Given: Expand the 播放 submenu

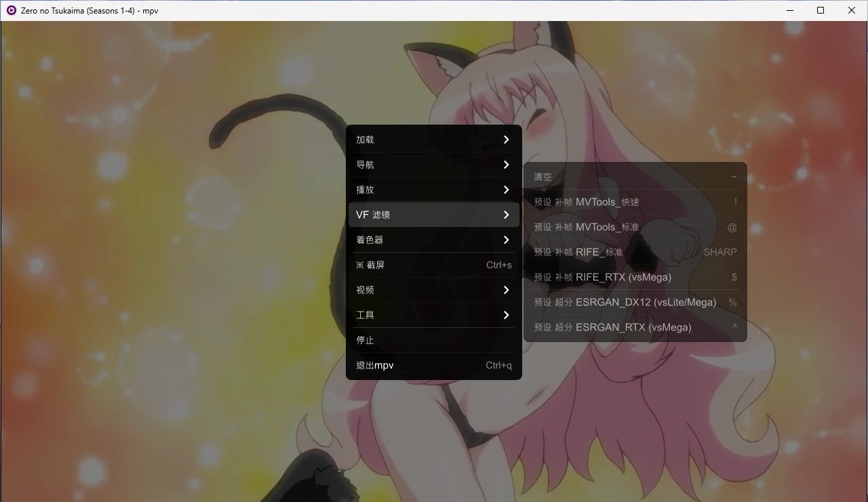Looking at the screenshot, I should point(434,190).
